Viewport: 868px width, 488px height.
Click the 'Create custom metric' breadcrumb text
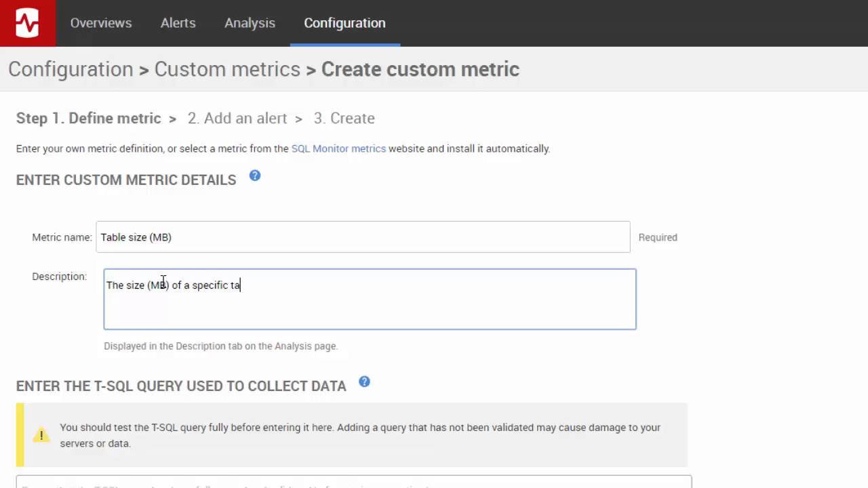pos(420,69)
